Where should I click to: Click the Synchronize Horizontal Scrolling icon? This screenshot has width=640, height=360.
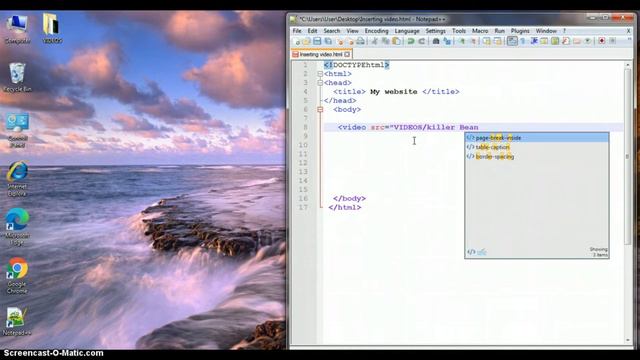[x=498, y=41]
